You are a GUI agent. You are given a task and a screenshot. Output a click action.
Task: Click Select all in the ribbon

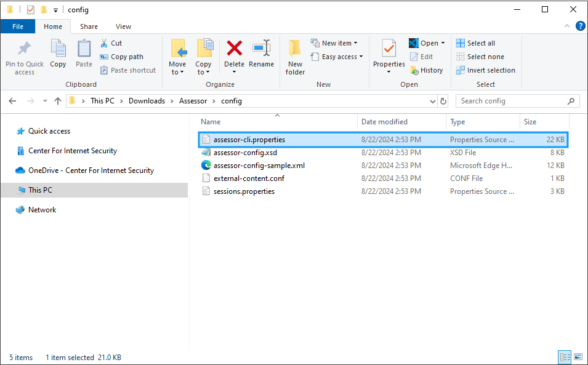tap(476, 43)
